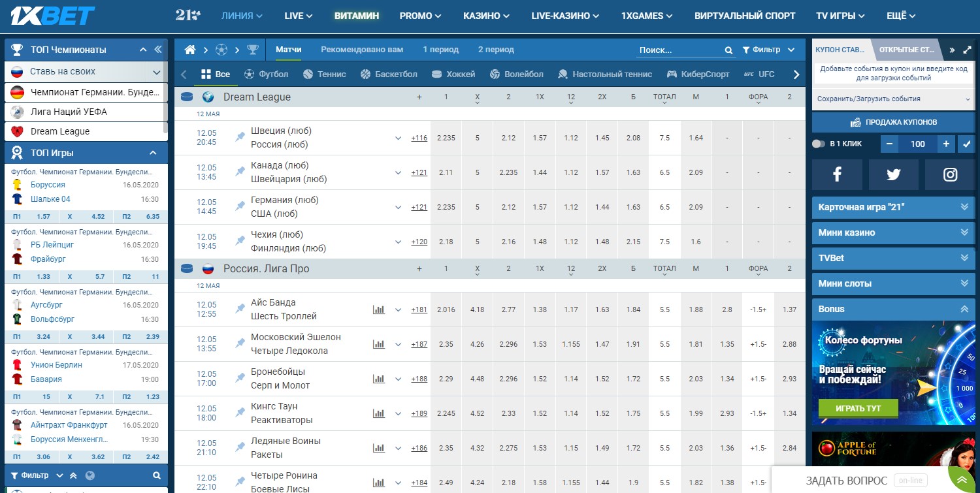
Task: Open the Фильтр dropdown in top bar
Action: coord(768,50)
